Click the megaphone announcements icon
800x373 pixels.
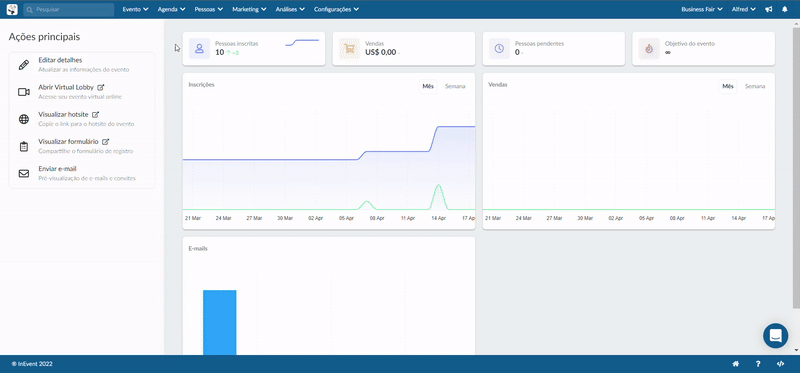pyautogui.click(x=769, y=9)
